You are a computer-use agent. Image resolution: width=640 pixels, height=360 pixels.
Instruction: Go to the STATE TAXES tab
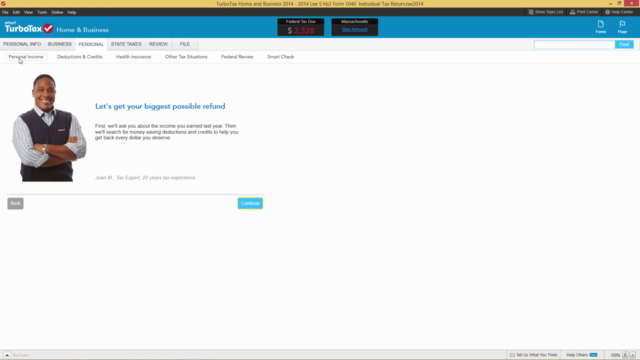coord(126,44)
